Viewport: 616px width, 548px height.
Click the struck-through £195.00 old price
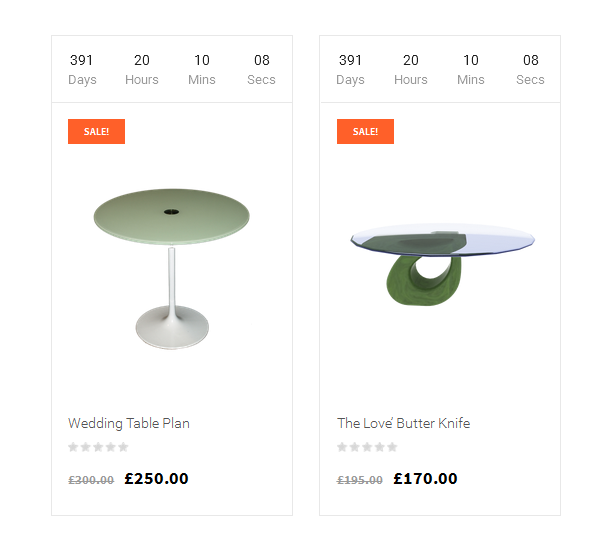click(x=360, y=480)
